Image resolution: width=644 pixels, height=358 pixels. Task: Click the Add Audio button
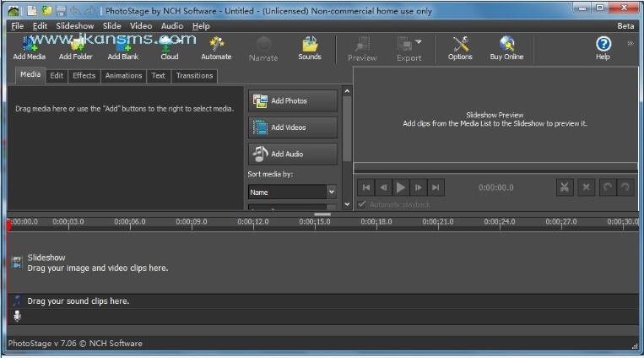coord(293,155)
